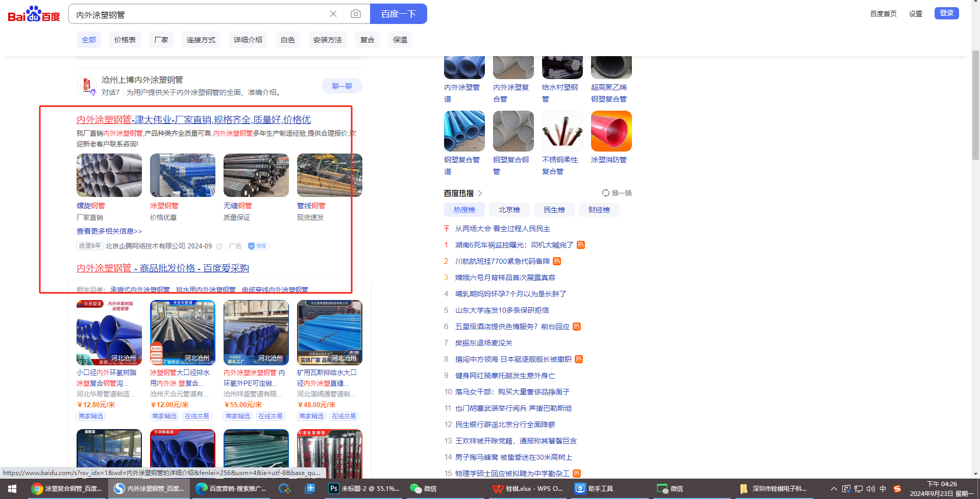Click the taskbar clock showing 下午 04:26
The height and width of the screenshot is (499, 980).
pos(942,489)
